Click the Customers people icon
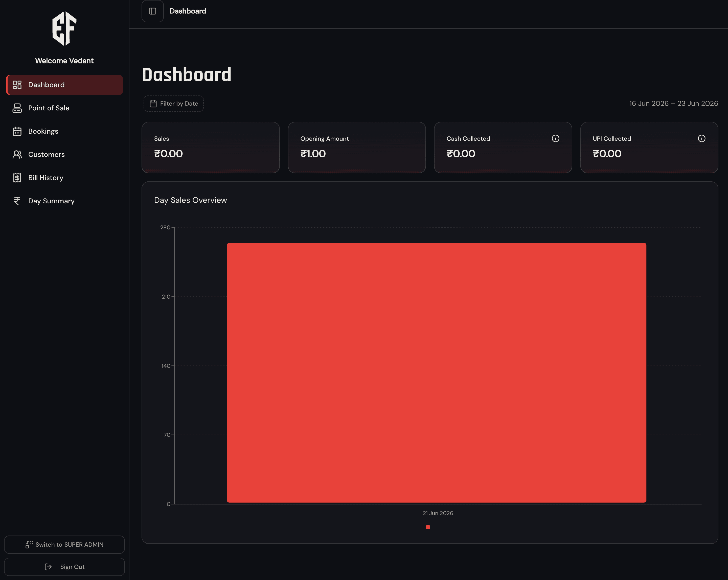This screenshot has width=728, height=580. 17,155
